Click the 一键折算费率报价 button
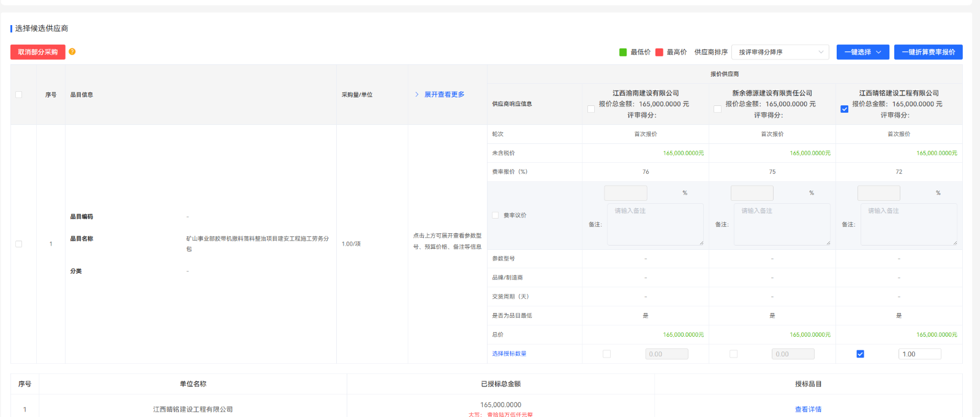 pyautogui.click(x=928, y=53)
